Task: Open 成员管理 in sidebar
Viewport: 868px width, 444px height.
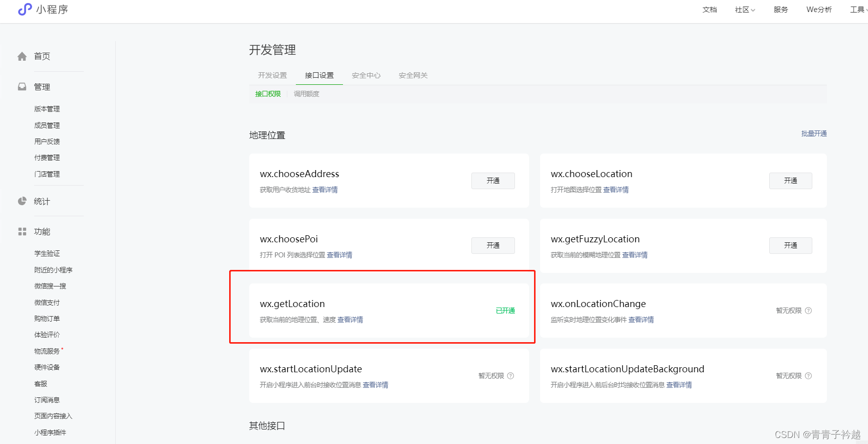Action: (47, 125)
